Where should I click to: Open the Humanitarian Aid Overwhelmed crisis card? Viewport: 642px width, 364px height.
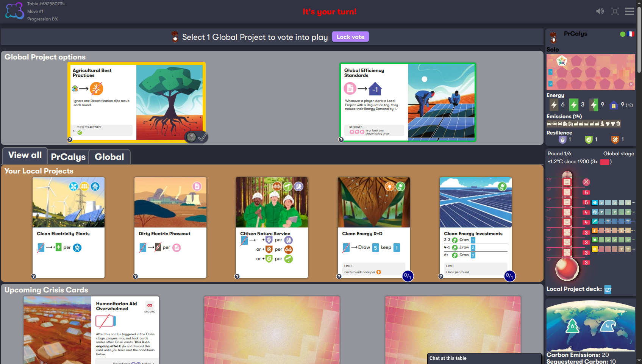(91, 330)
